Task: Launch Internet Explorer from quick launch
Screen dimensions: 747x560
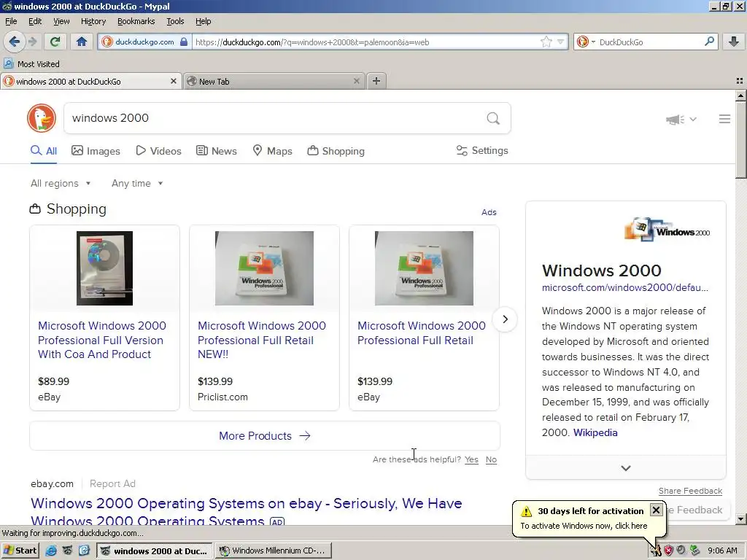Action: [x=51, y=551]
